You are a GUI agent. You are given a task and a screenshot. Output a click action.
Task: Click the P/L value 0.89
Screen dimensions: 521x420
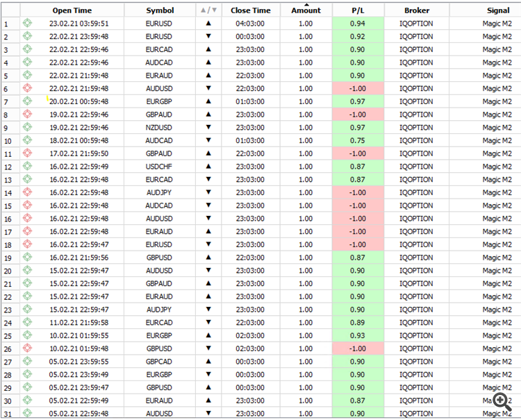(x=358, y=322)
